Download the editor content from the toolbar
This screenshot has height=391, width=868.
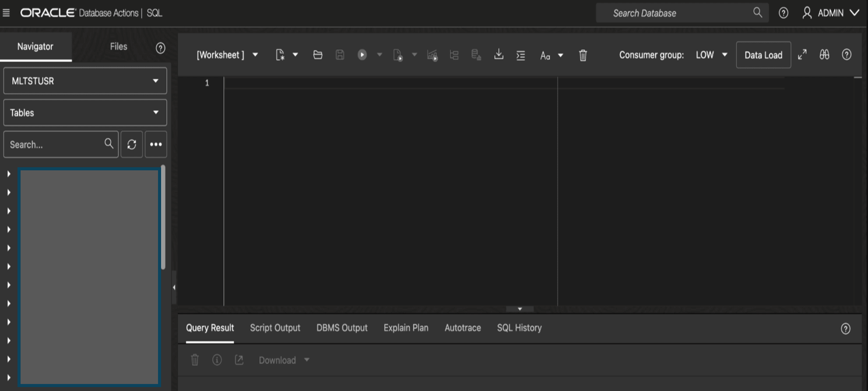point(499,54)
